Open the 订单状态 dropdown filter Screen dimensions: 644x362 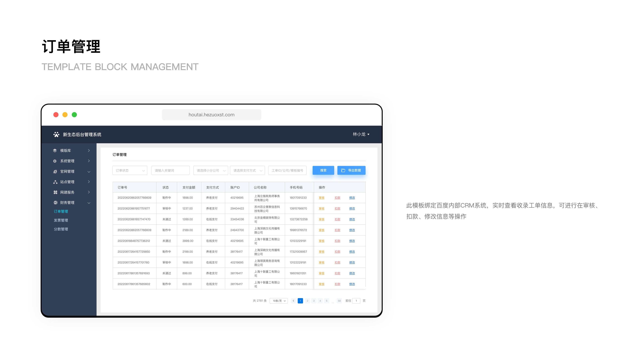[130, 170]
